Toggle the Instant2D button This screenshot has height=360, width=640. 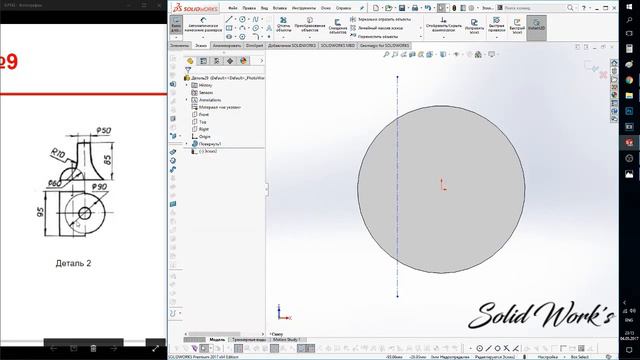point(536,27)
